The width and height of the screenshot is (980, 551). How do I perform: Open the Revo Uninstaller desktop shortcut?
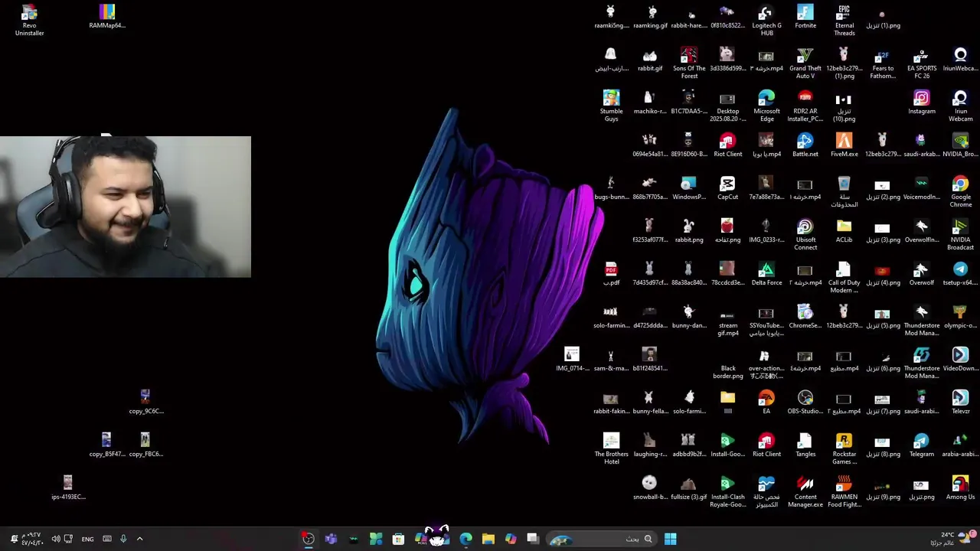29,21
